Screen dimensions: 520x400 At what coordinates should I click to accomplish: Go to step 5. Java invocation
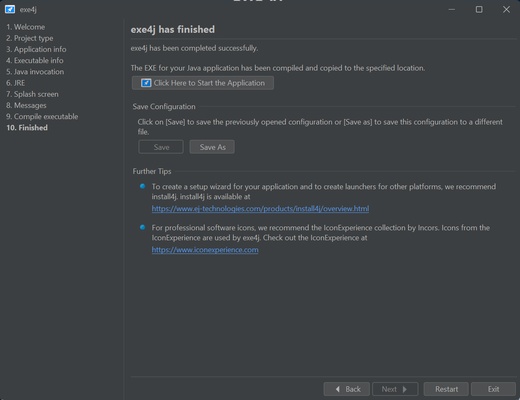[35, 72]
